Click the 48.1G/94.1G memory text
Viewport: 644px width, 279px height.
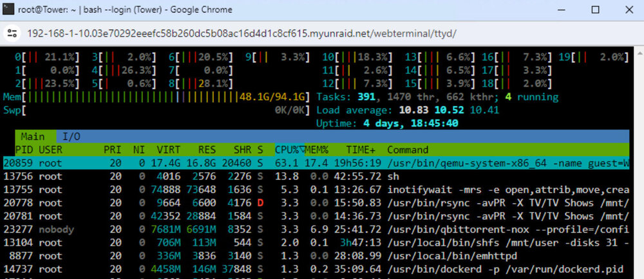[272, 97]
